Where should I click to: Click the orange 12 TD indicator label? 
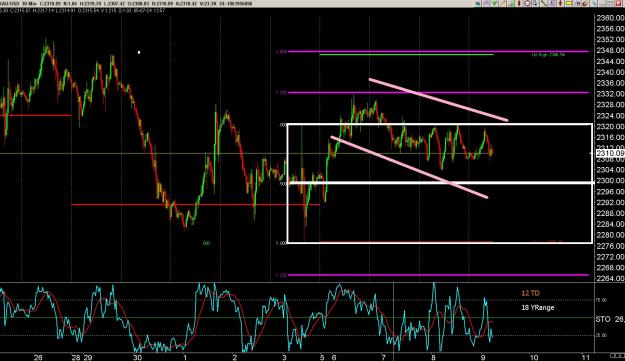click(x=530, y=293)
